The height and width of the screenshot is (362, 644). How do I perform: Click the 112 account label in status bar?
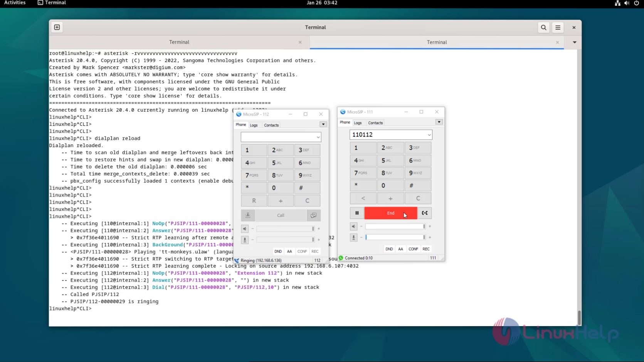(x=317, y=261)
